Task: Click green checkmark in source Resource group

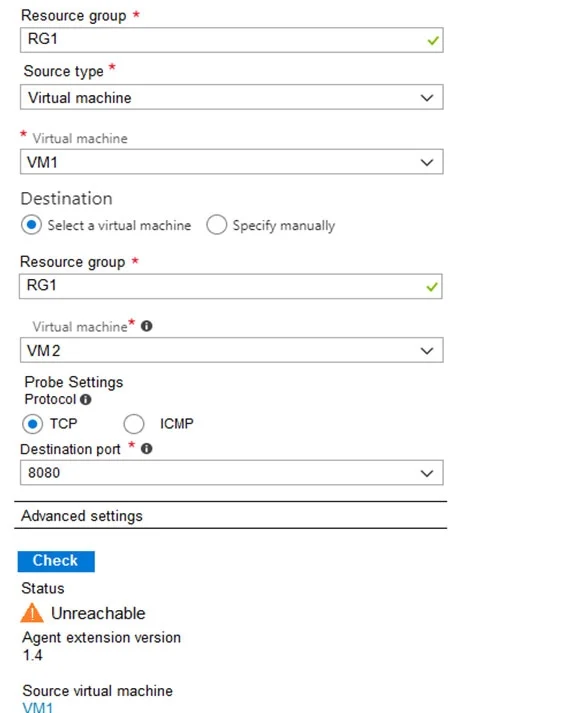Action: click(x=433, y=40)
